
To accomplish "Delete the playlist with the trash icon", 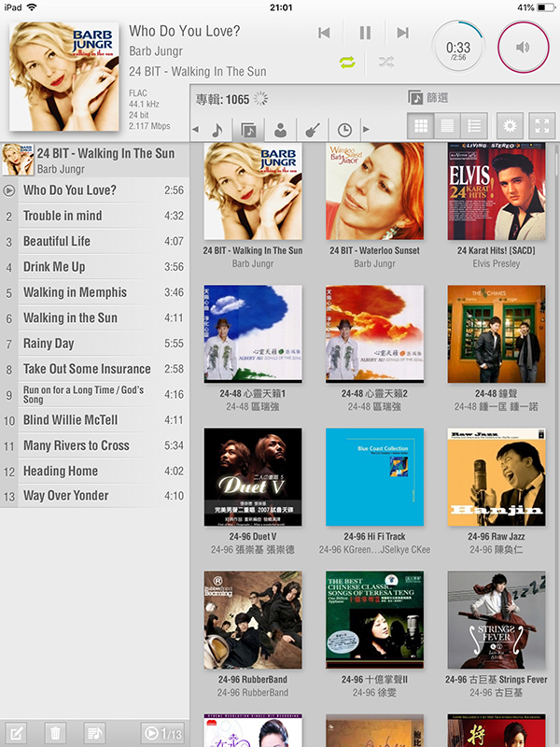I will pyautogui.click(x=55, y=733).
